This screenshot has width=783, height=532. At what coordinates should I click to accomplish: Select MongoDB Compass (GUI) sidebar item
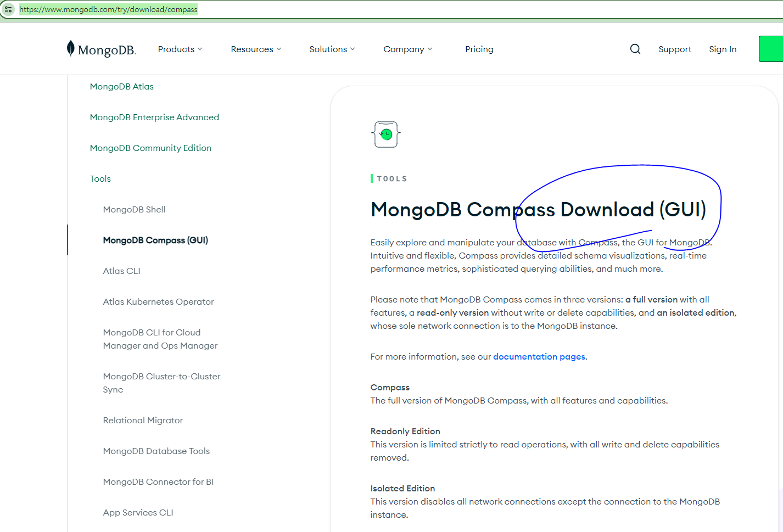[155, 240]
